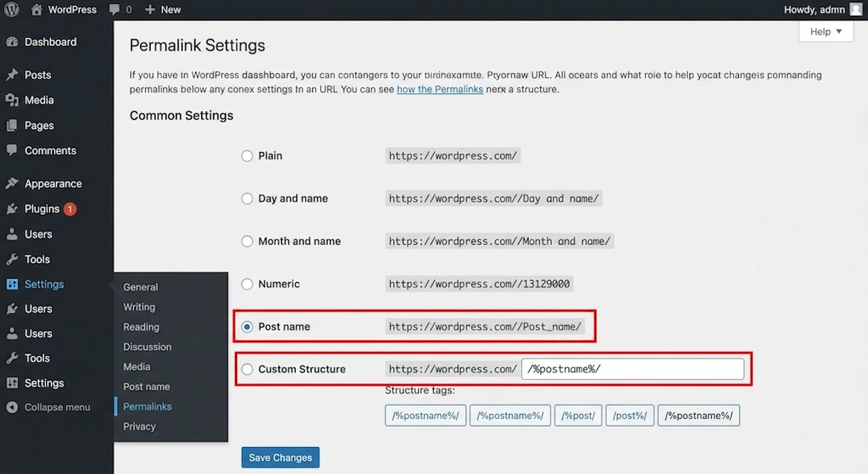The width and height of the screenshot is (868, 474).
Task: Select the Custom Structure radio button
Action: point(247,370)
